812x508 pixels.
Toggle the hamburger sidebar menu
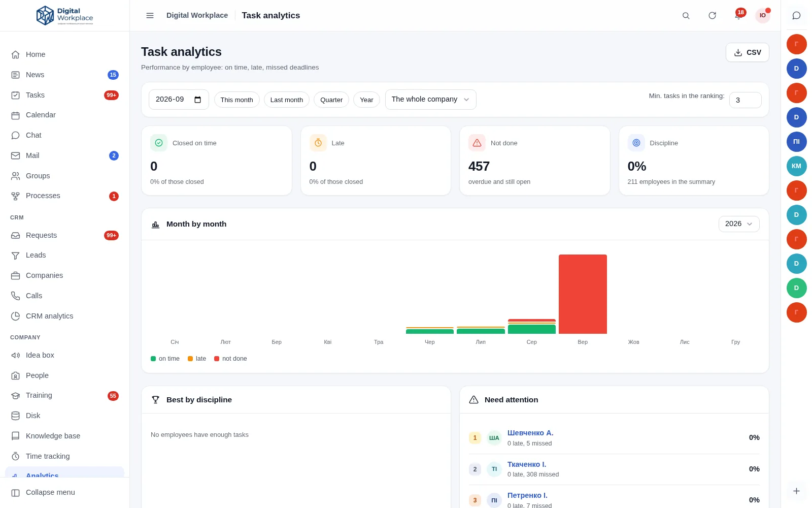tap(150, 16)
